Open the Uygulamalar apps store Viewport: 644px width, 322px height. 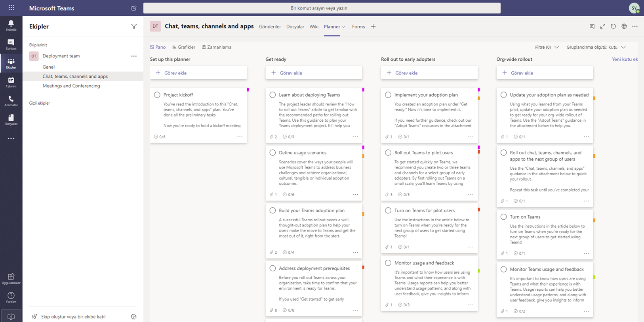(11, 279)
